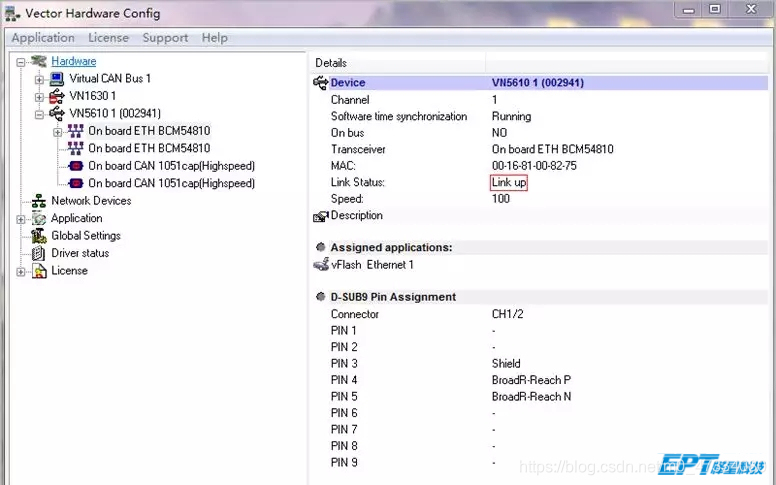Select VN5610 1 (002941) in tree
This screenshot has width=776, height=485.
click(x=115, y=113)
